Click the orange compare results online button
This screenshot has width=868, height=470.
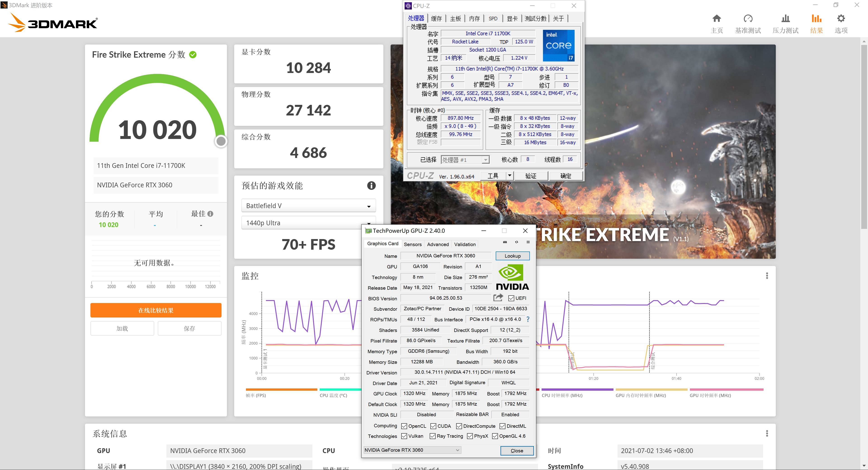[x=156, y=310]
